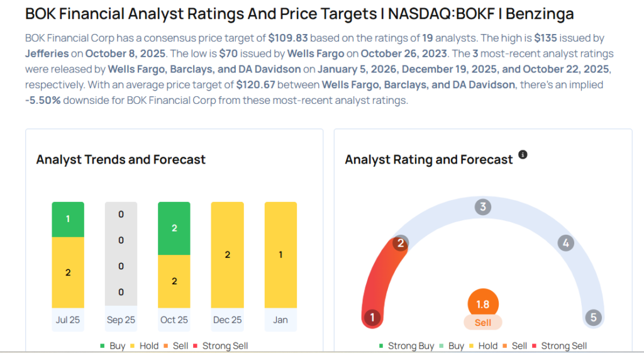Click the Sell badge under the 1.8 score
The image size is (644, 353).
(483, 322)
